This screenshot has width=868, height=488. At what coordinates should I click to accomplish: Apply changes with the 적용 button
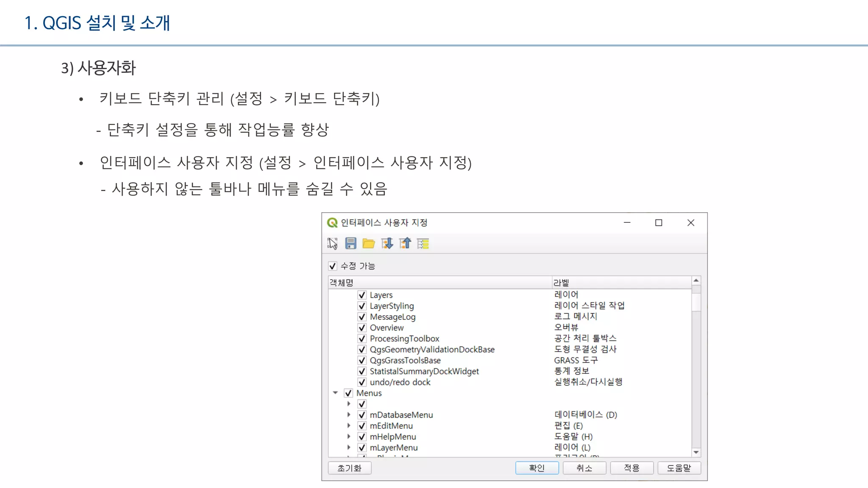coord(632,468)
